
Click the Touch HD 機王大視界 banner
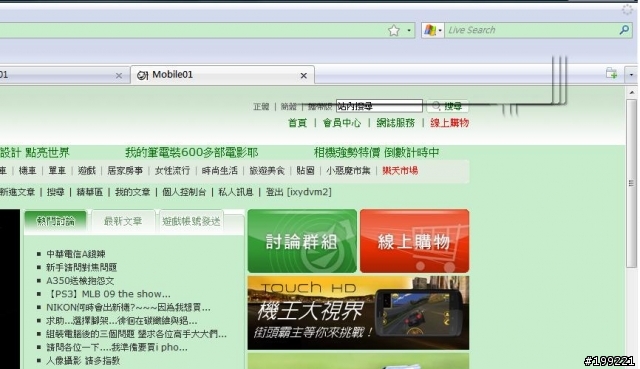point(358,313)
